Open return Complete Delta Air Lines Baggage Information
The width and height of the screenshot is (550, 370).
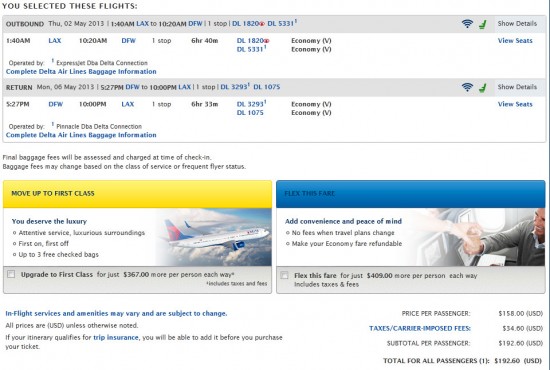click(81, 135)
